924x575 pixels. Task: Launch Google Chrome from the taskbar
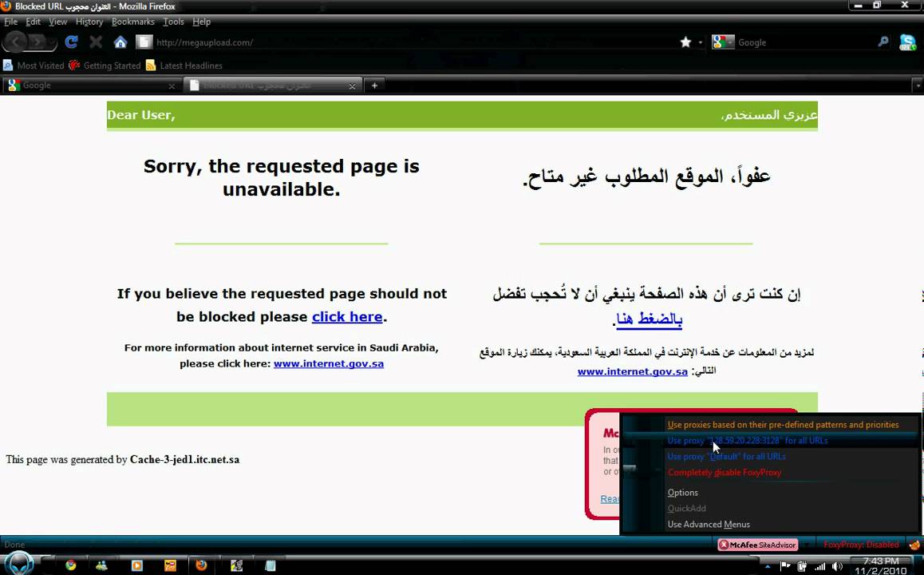(71, 565)
